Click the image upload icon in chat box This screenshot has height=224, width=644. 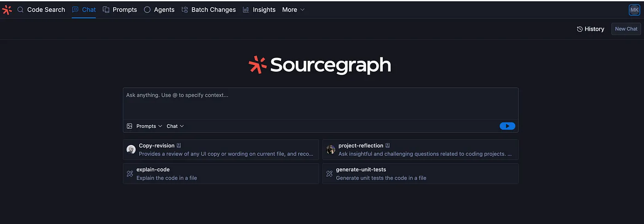(129, 126)
